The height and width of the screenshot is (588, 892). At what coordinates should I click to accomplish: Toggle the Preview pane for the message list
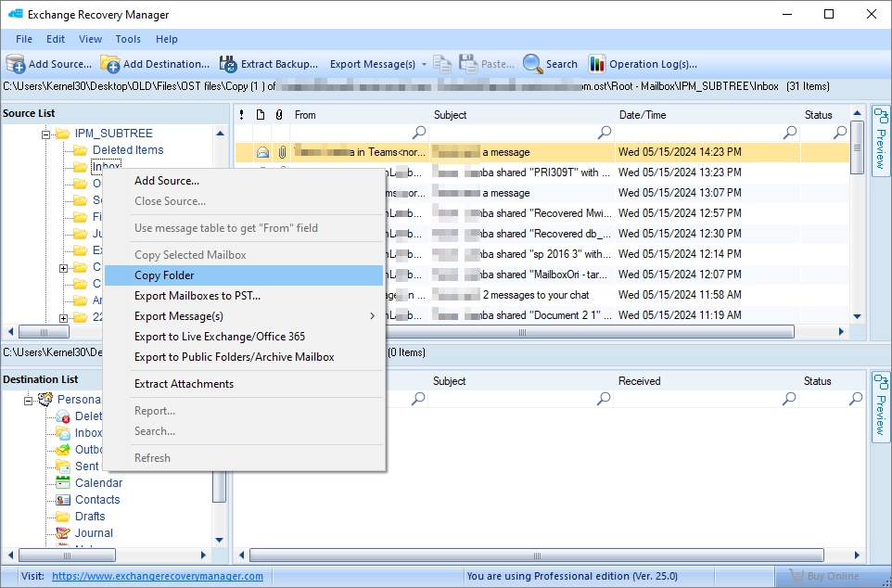[879, 139]
